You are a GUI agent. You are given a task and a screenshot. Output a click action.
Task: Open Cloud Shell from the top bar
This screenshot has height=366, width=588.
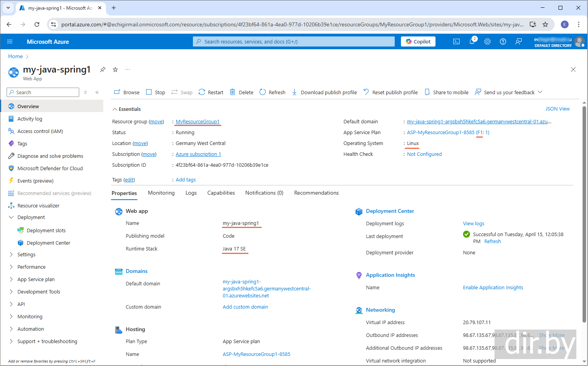click(456, 41)
